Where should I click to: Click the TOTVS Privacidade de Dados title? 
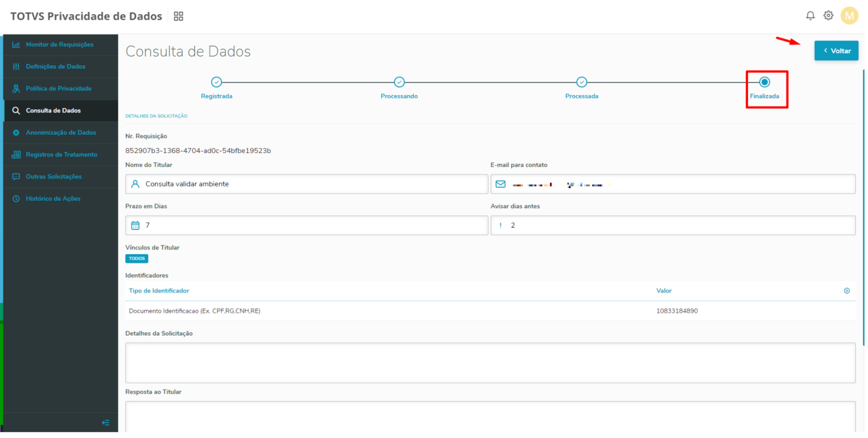[86, 16]
